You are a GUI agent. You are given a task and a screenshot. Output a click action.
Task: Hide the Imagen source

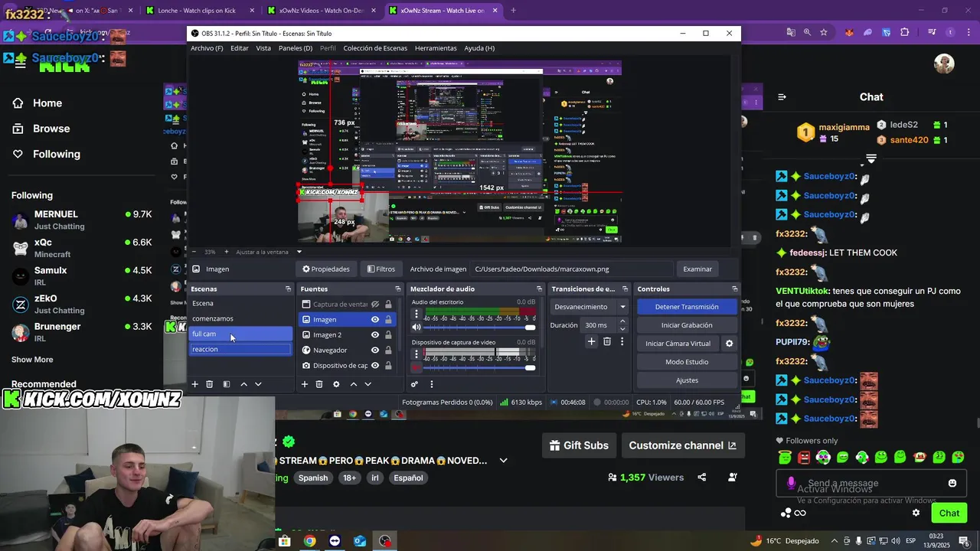(375, 319)
